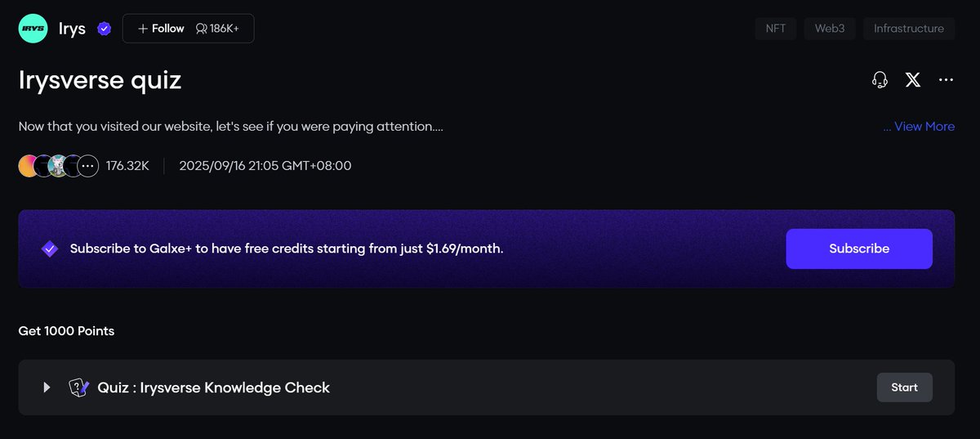Open the three-dot more options menu
The width and height of the screenshot is (980, 439).
coord(947,80)
